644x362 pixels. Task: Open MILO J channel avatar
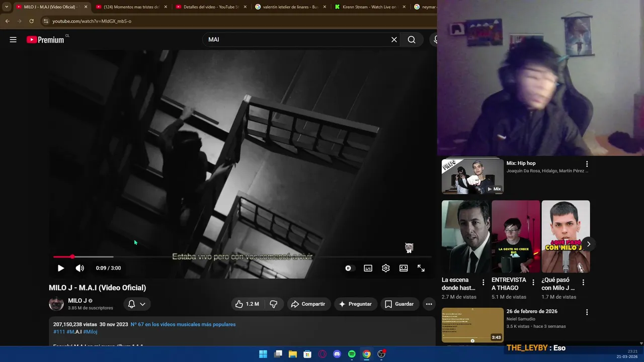pos(56,304)
